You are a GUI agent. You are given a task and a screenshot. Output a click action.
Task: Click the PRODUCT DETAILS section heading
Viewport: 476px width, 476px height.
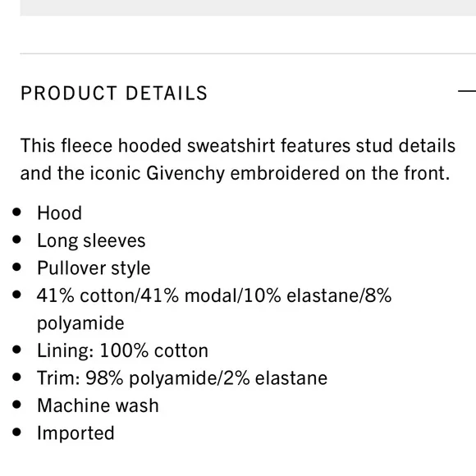[114, 93]
